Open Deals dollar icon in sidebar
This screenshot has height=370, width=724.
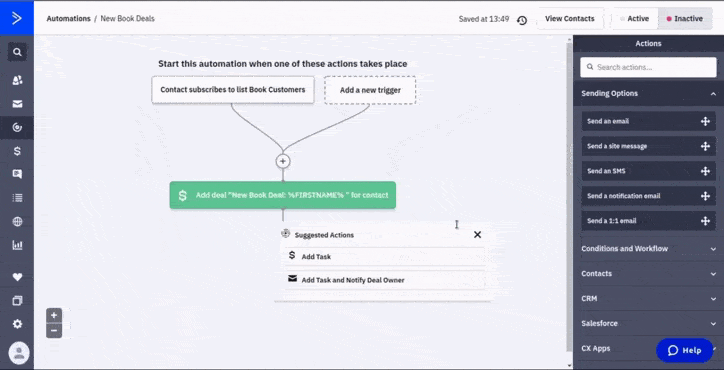coord(17,151)
